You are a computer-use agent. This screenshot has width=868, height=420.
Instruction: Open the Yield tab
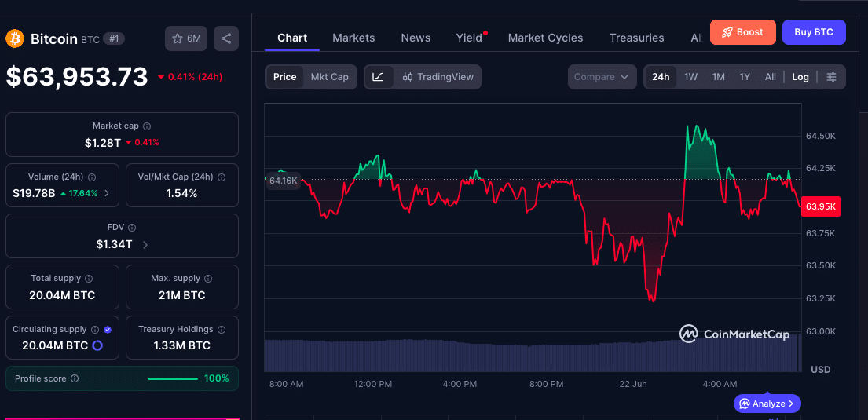(470, 38)
